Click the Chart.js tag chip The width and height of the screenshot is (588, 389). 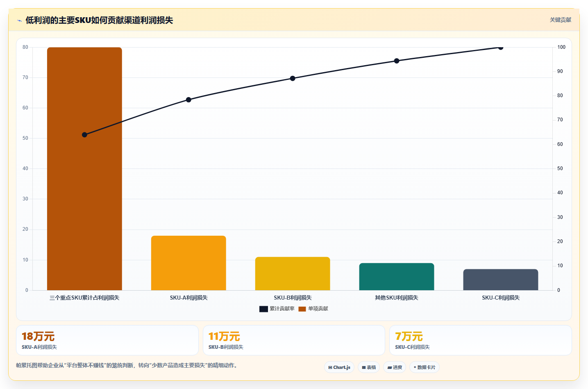pyautogui.click(x=339, y=367)
